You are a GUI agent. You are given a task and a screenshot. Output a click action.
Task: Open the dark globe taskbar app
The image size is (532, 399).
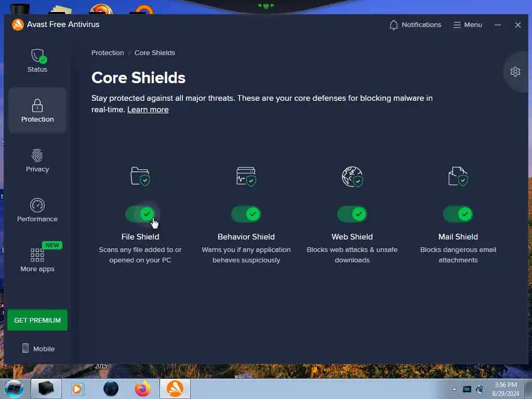pyautogui.click(x=111, y=389)
